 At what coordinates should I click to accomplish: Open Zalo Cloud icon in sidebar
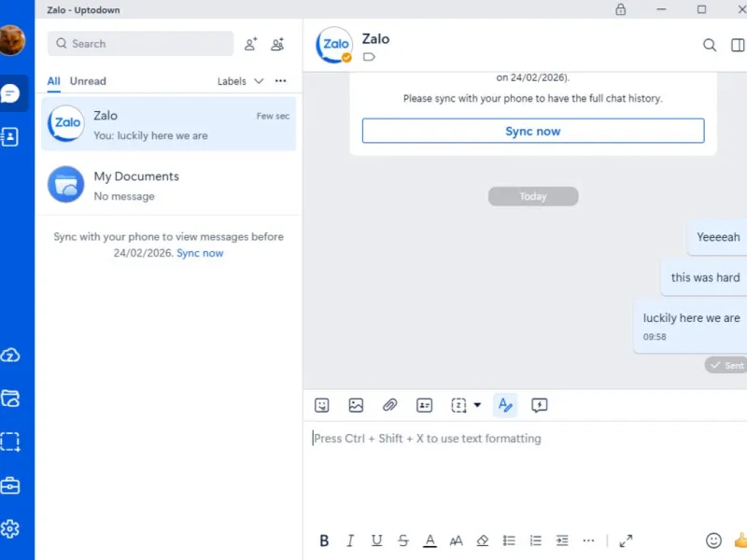(x=10, y=356)
